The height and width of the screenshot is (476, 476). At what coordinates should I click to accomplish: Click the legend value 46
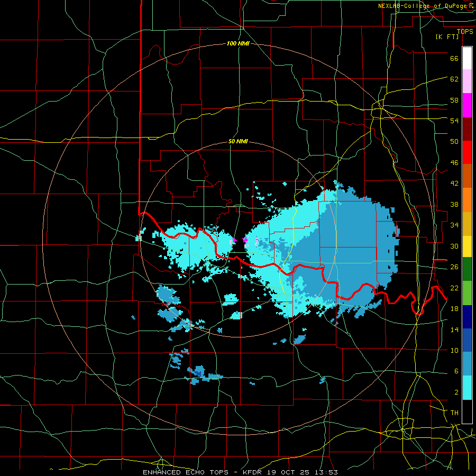pos(454,162)
